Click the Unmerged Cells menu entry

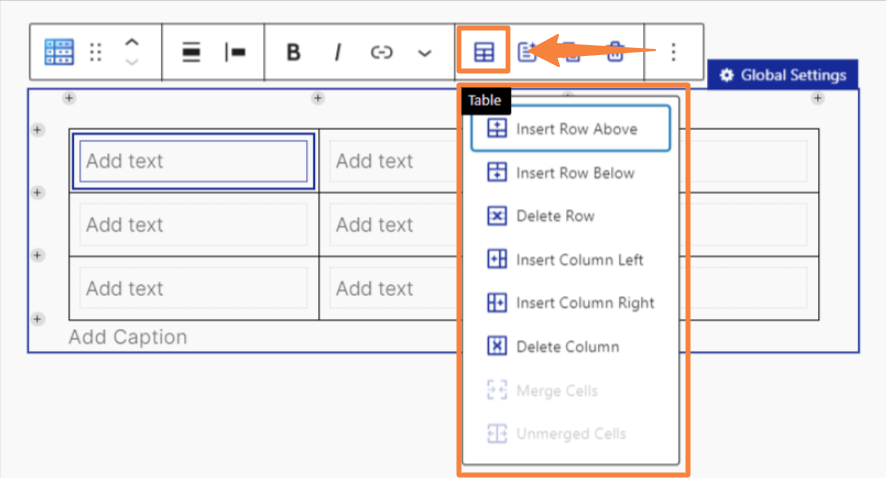click(571, 434)
